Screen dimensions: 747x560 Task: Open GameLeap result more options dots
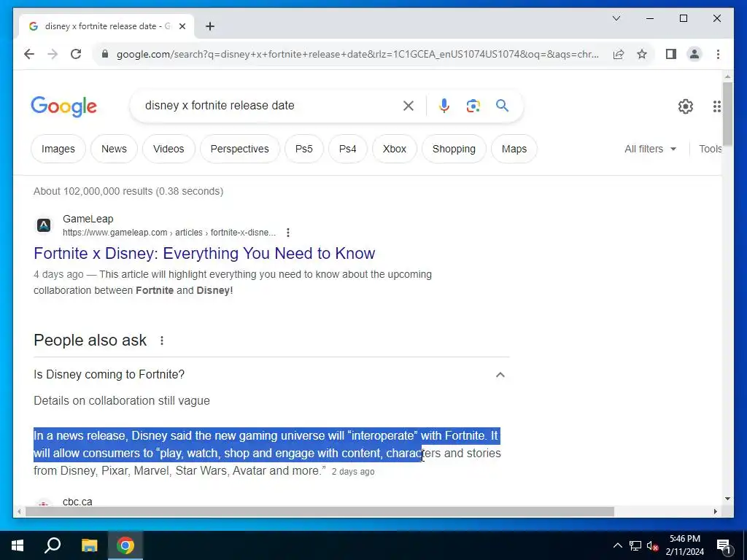tap(287, 233)
